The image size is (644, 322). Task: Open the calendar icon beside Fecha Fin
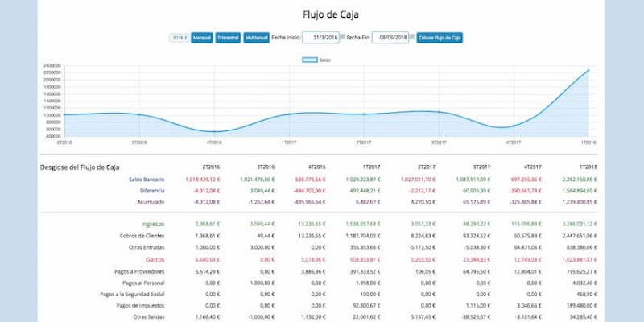(411, 37)
